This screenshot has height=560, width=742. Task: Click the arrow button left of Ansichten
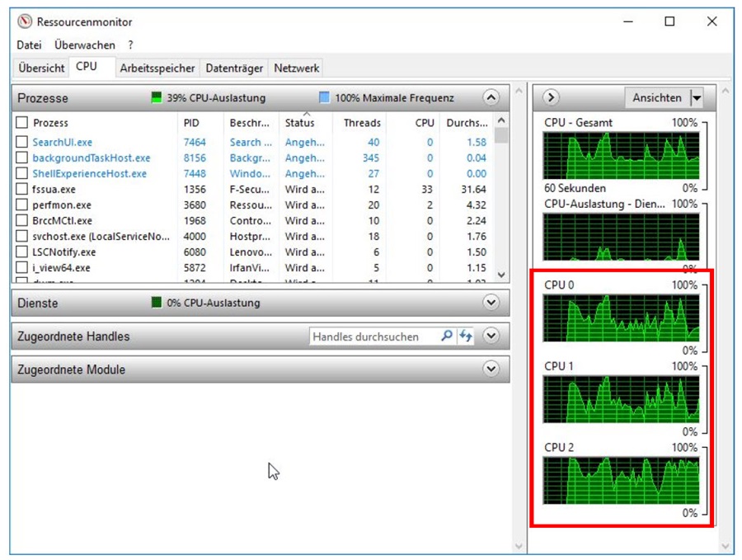(x=552, y=97)
